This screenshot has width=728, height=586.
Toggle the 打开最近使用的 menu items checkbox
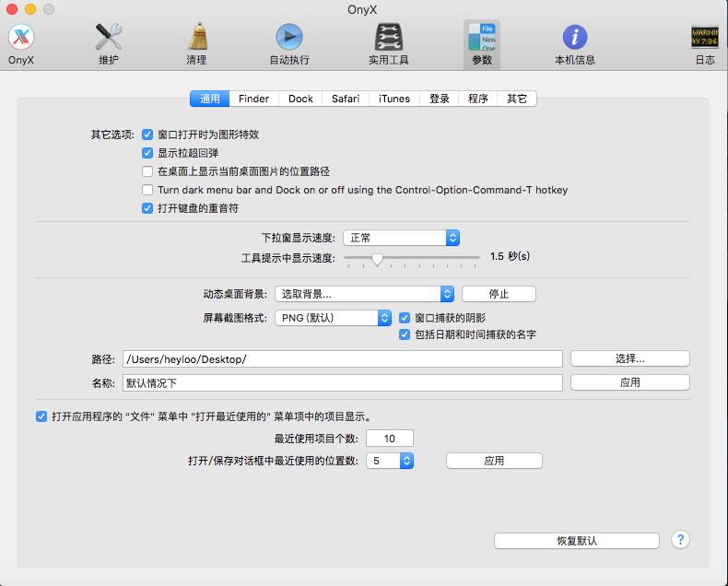[x=41, y=416]
